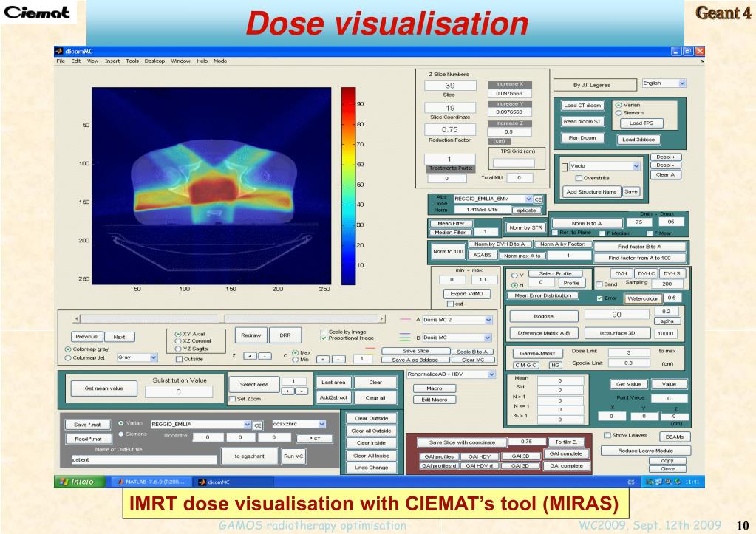Tick the Overstrike checkbox
The width and height of the screenshot is (756, 534).
[579, 178]
